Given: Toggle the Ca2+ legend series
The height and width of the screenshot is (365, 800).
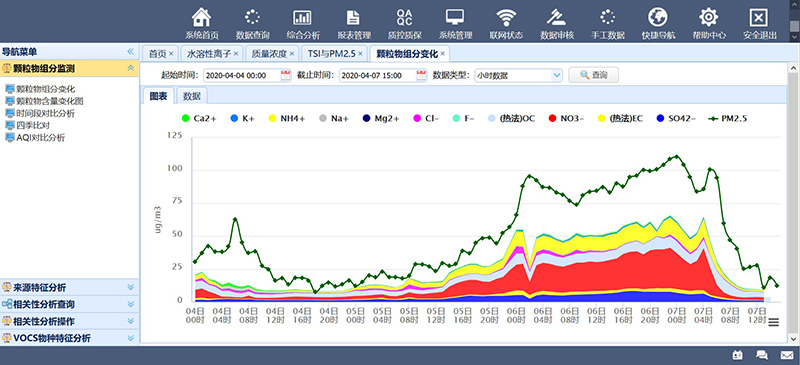Looking at the screenshot, I should point(199,118).
